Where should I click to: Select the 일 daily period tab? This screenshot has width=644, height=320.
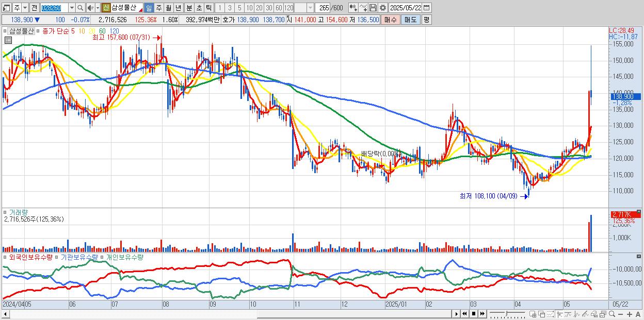coord(149,8)
